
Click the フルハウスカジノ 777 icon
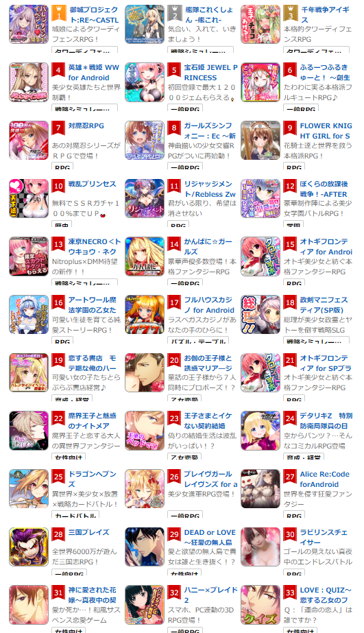145,315
